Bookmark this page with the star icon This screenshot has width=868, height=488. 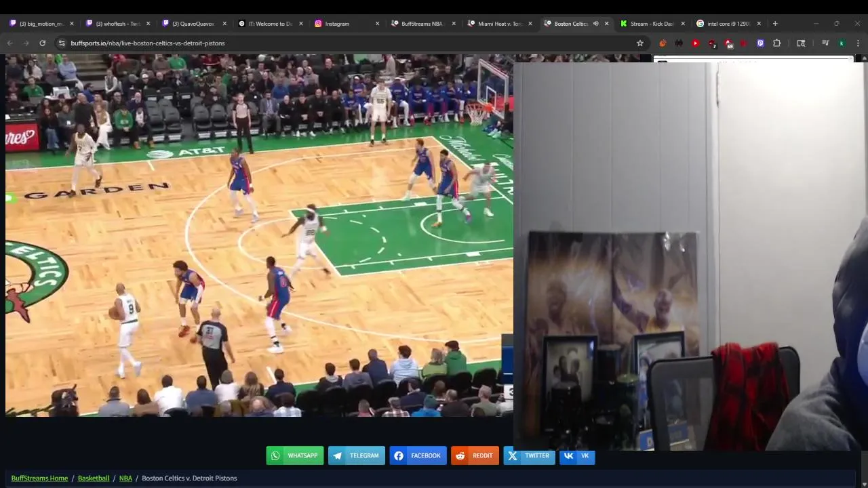[x=639, y=43]
